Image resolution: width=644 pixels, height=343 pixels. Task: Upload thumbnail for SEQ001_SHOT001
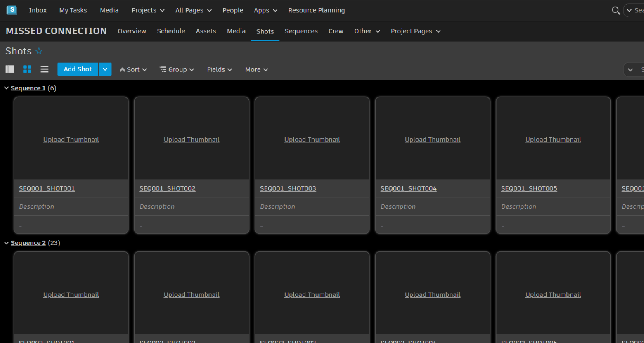71,140
